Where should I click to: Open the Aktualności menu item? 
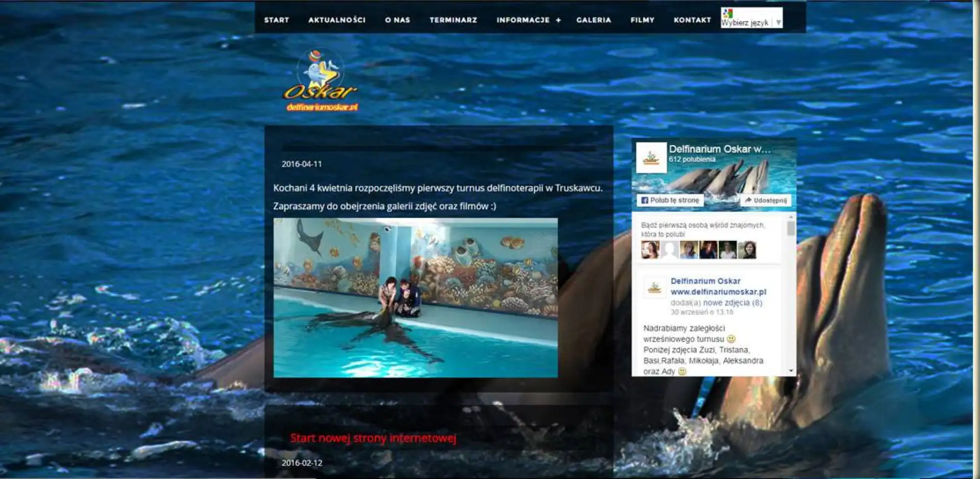pyautogui.click(x=336, y=20)
